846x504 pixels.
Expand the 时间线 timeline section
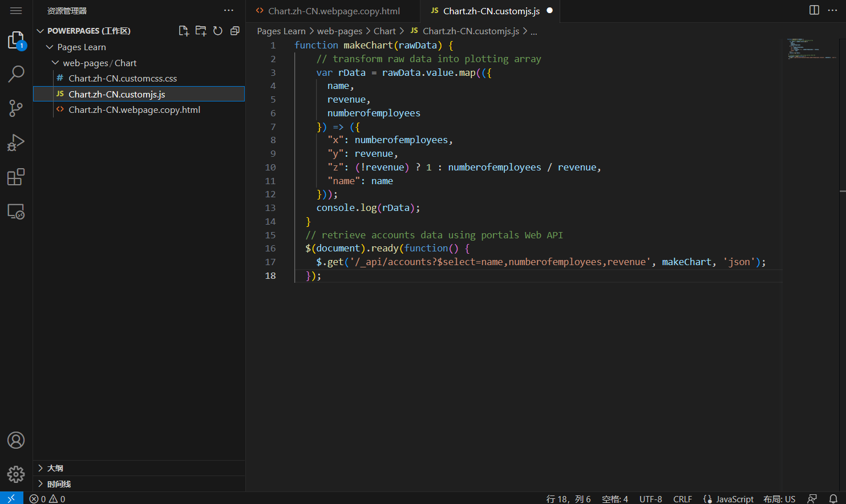click(x=59, y=484)
